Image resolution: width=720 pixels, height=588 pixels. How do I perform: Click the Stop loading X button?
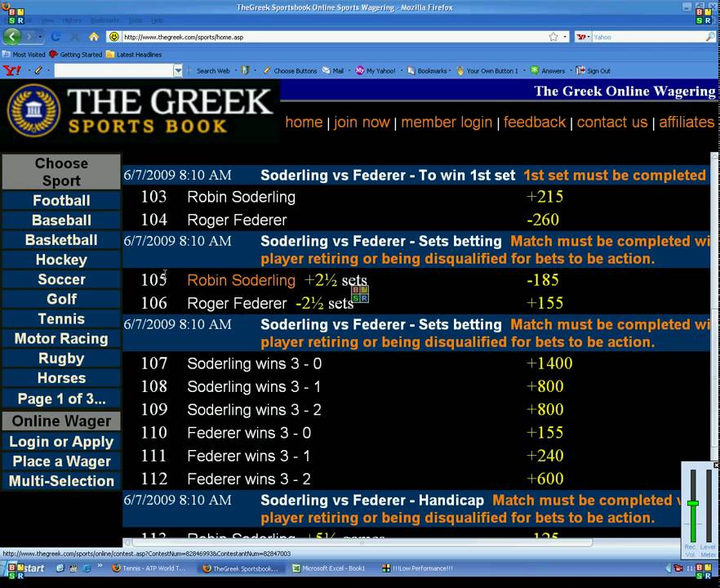pyautogui.click(x=75, y=37)
